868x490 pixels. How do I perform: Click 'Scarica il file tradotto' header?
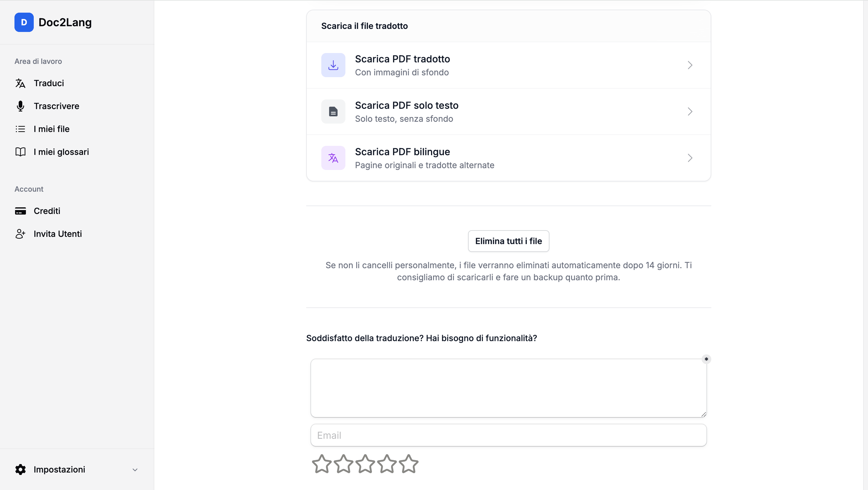point(364,26)
